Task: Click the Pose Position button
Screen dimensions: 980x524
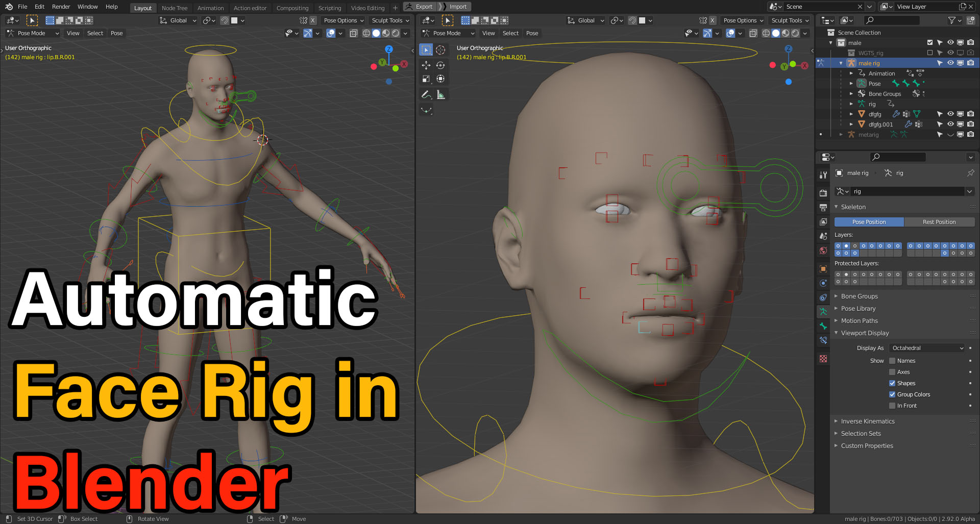Action: (x=869, y=222)
